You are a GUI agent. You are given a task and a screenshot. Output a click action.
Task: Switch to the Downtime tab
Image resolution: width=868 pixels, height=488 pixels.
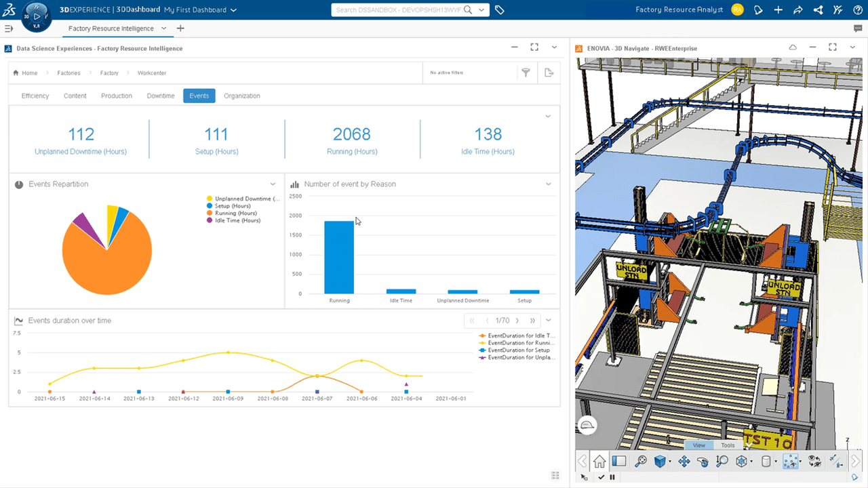pos(161,96)
